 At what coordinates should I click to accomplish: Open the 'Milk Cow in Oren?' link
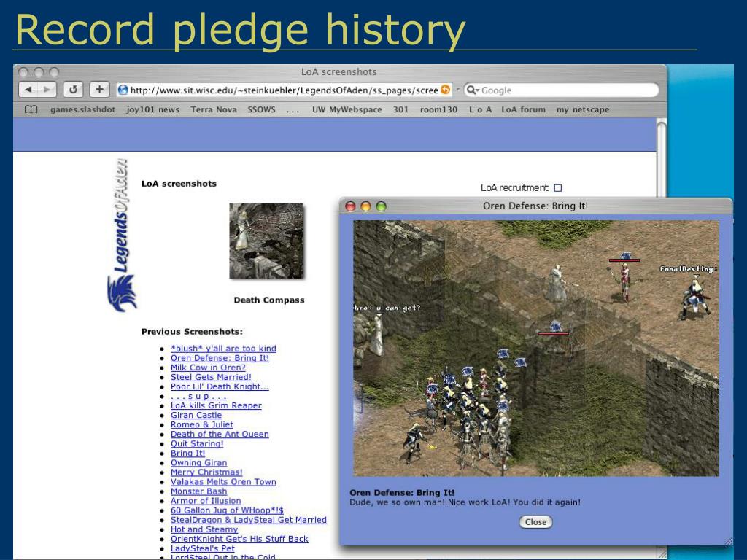click(x=208, y=367)
